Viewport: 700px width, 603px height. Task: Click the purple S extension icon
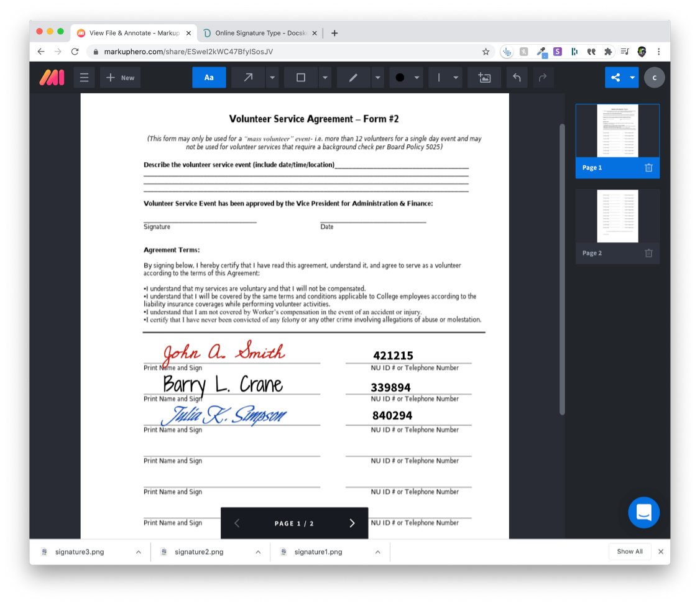558,52
